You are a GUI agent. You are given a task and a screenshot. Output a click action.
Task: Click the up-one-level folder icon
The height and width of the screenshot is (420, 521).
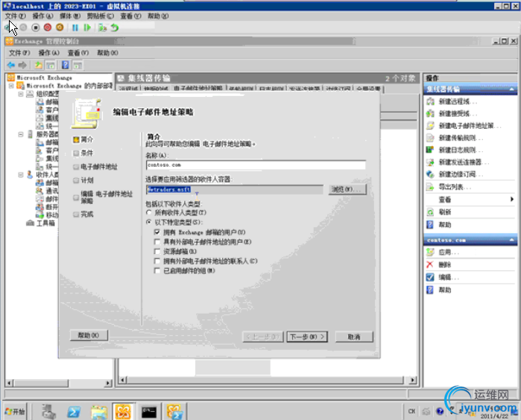(x=39, y=65)
